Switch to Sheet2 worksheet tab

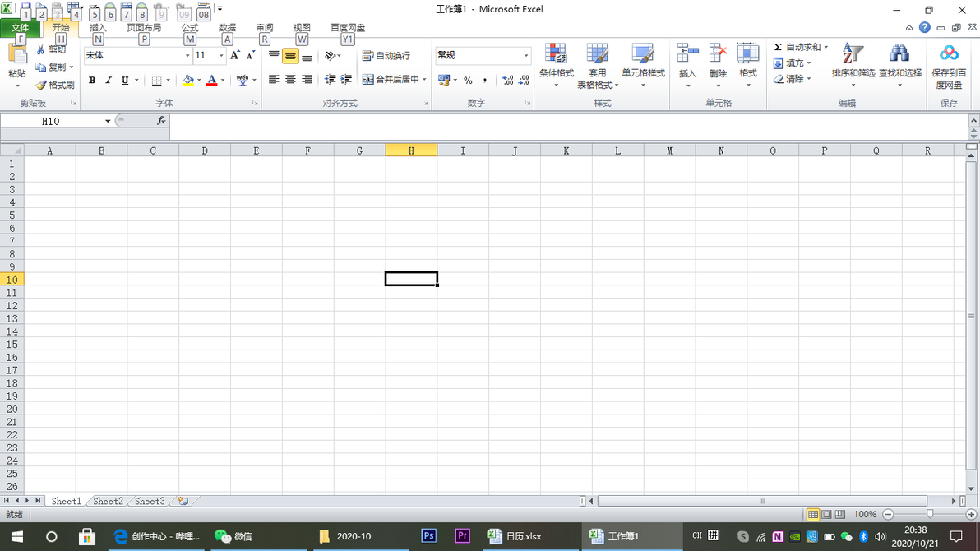109,501
